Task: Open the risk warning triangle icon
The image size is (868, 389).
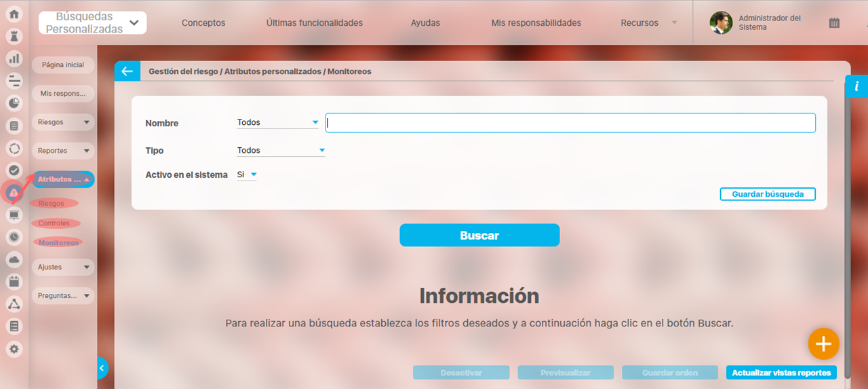Action: click(x=14, y=193)
